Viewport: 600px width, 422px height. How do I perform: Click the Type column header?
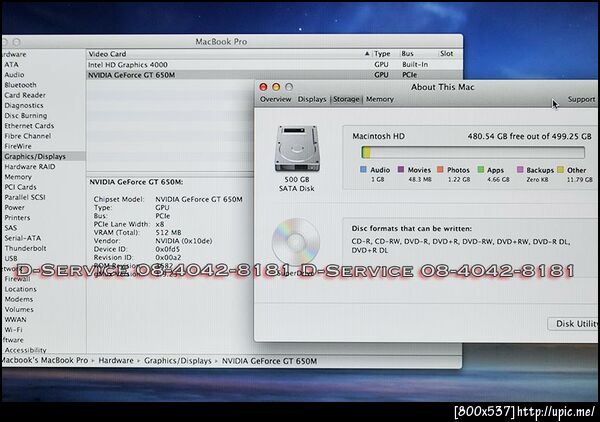pyautogui.click(x=384, y=54)
